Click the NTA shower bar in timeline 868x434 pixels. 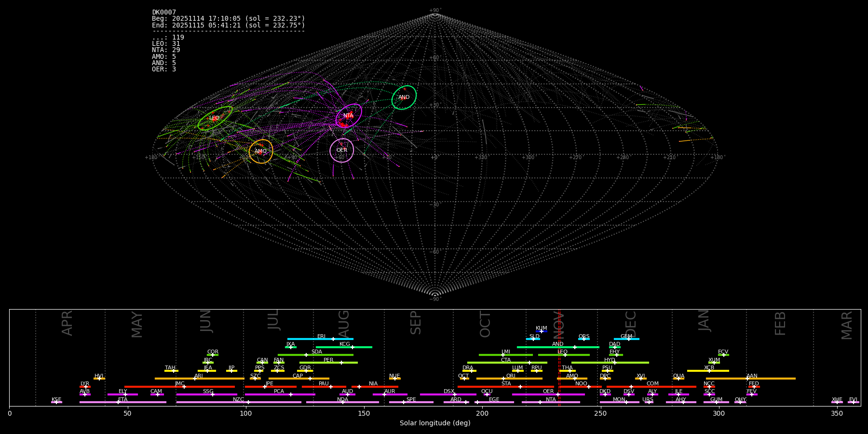(x=551, y=402)
